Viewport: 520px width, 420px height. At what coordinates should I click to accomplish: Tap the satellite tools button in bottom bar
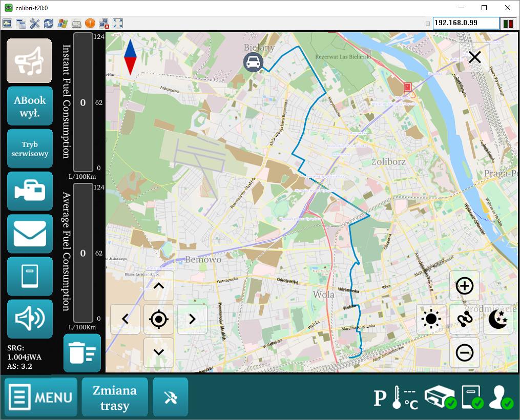(171, 397)
